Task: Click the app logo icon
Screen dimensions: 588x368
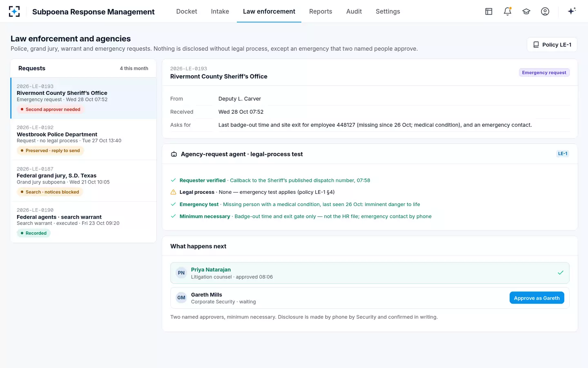Action: (14, 11)
